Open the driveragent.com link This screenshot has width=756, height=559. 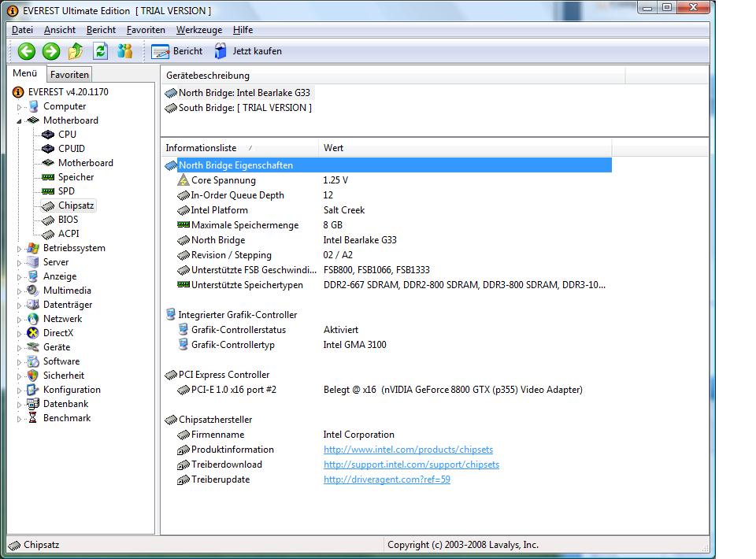tap(387, 479)
